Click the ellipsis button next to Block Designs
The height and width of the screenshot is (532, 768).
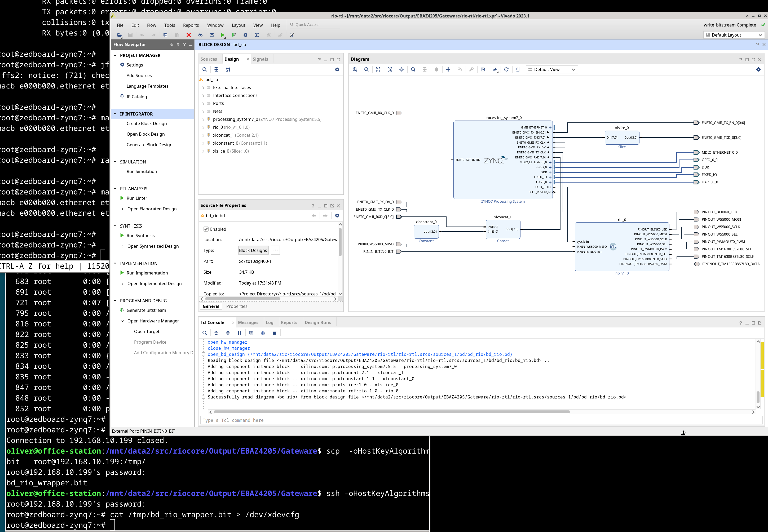pos(275,251)
